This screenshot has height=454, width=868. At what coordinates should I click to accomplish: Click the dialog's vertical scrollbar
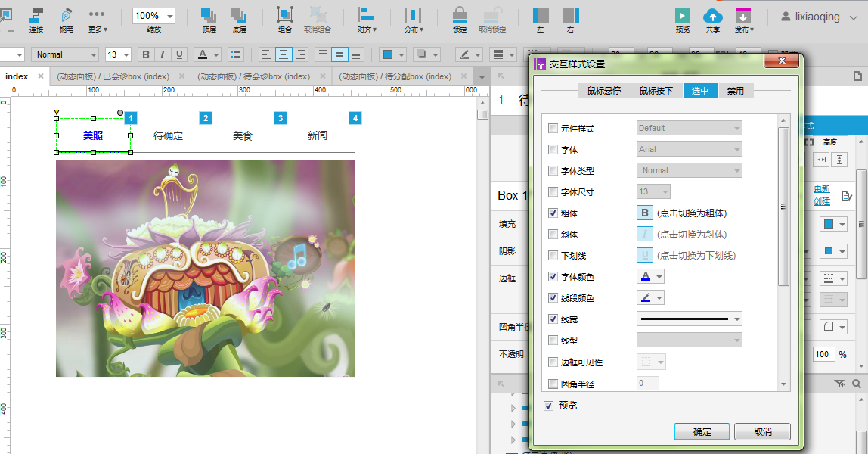[x=783, y=207]
